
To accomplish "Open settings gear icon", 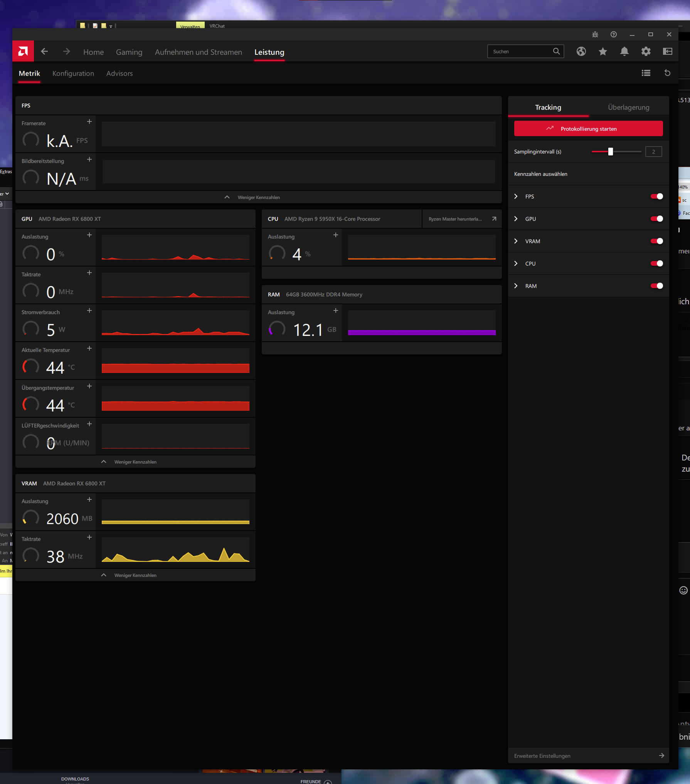I will pos(646,51).
